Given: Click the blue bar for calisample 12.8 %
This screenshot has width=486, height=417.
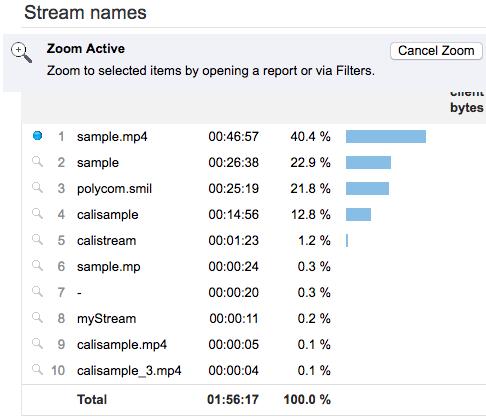Looking at the screenshot, I should (358, 214).
